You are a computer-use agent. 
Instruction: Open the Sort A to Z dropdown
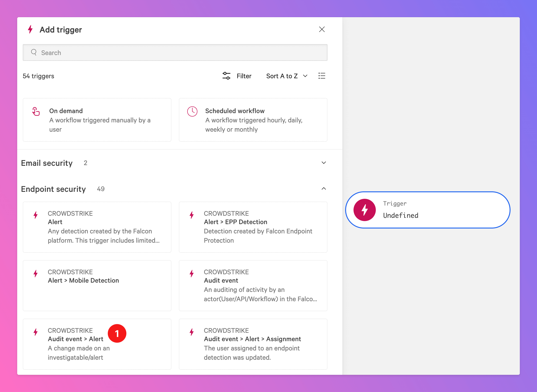287,76
